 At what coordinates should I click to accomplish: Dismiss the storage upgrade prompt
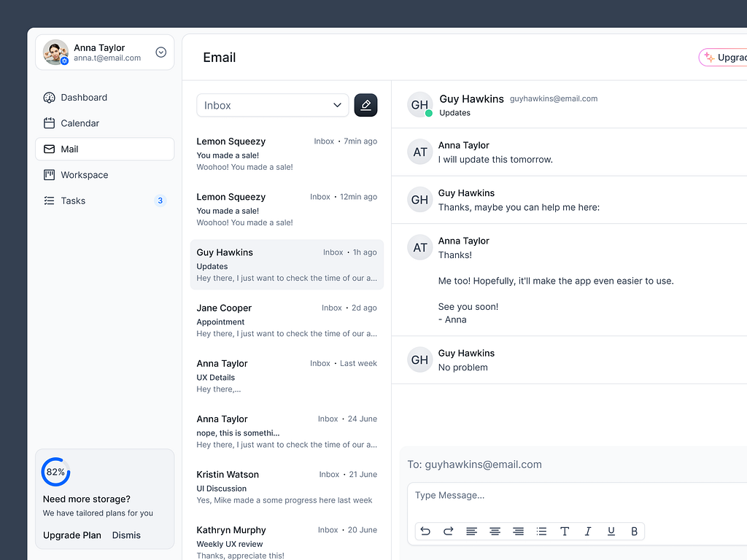(125, 534)
